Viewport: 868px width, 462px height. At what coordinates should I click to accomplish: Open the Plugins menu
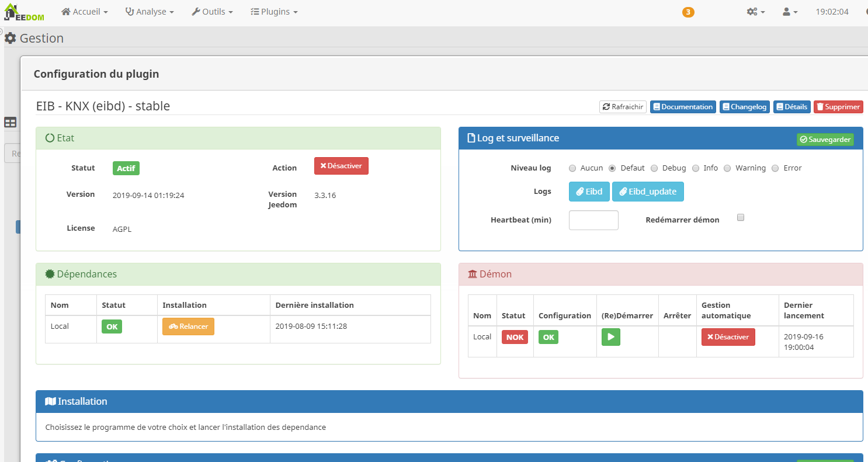[x=274, y=12]
